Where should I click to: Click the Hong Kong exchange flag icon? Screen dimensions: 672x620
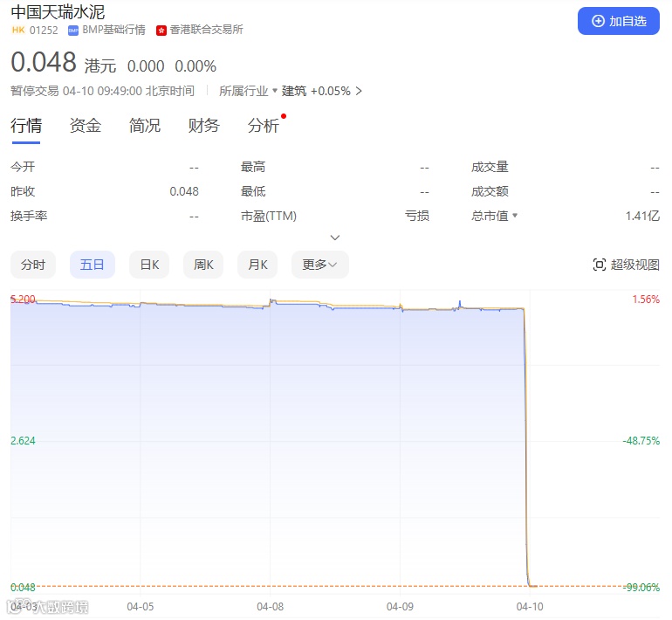point(161,31)
